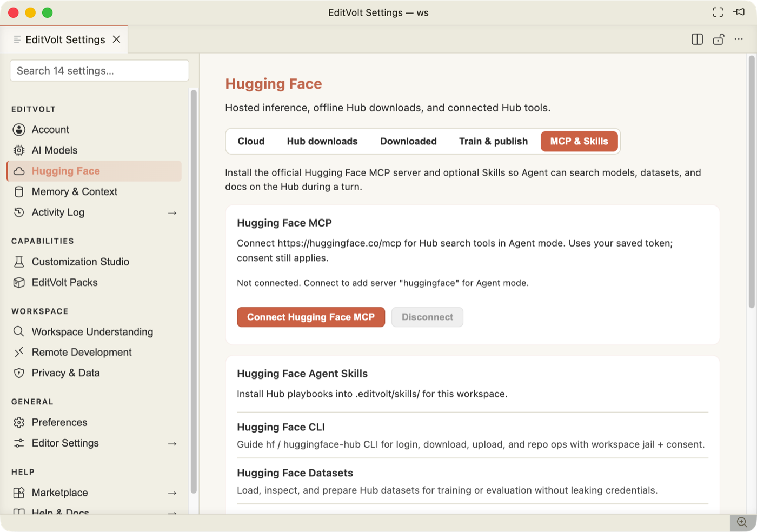The width and height of the screenshot is (757, 532).
Task: Click the Editor Settings sliders icon
Action: click(x=19, y=443)
